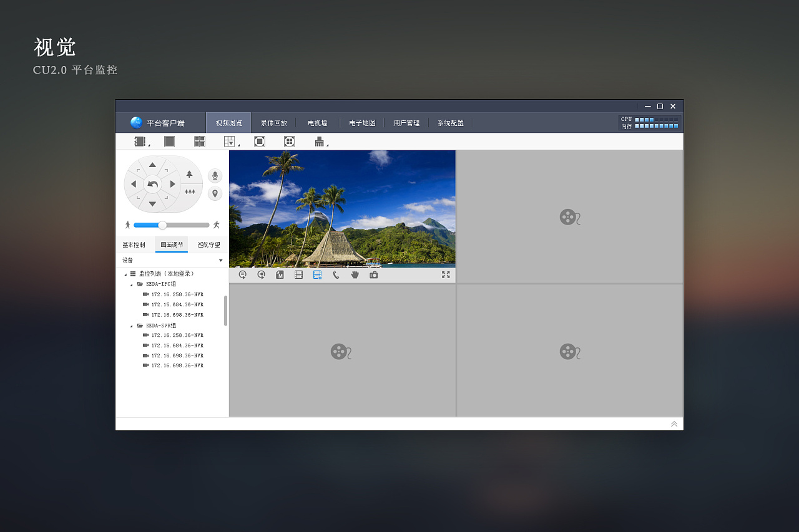Image resolution: width=799 pixels, height=532 pixels.
Task: Zoom out using three trees icon
Action: pyautogui.click(x=190, y=191)
